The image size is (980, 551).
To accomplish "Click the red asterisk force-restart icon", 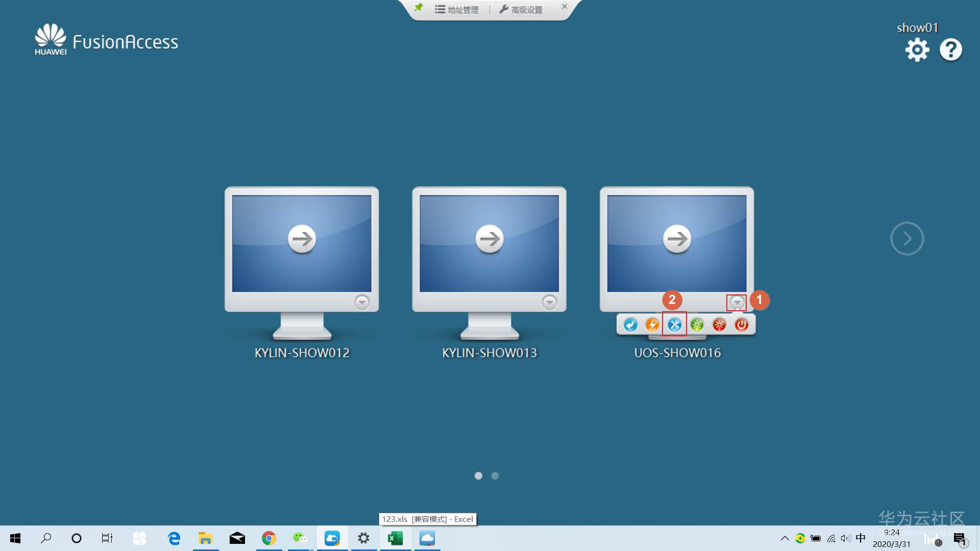I will pyautogui.click(x=719, y=324).
